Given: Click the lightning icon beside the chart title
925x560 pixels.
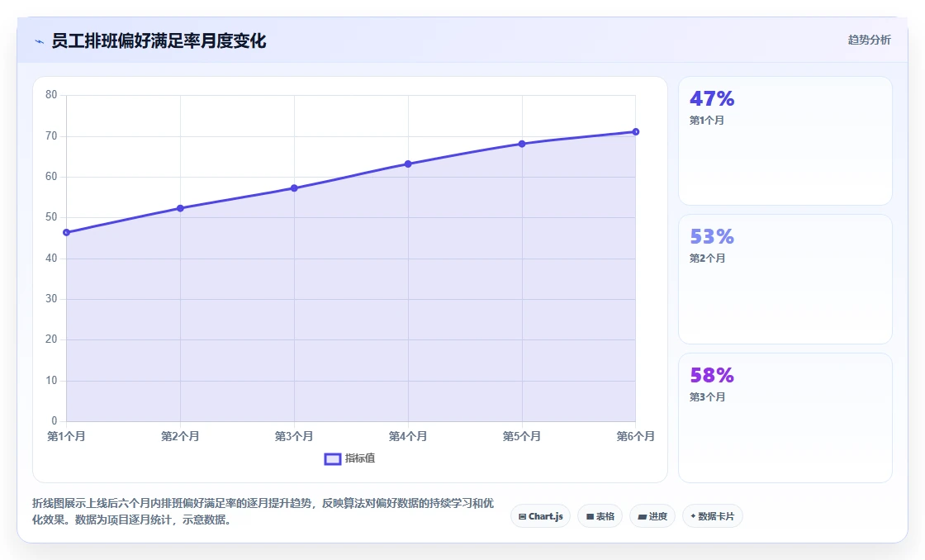Looking at the screenshot, I should (x=40, y=41).
